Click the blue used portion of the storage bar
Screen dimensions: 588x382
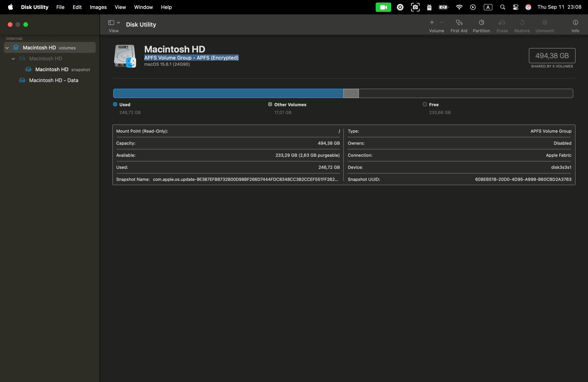click(x=227, y=93)
